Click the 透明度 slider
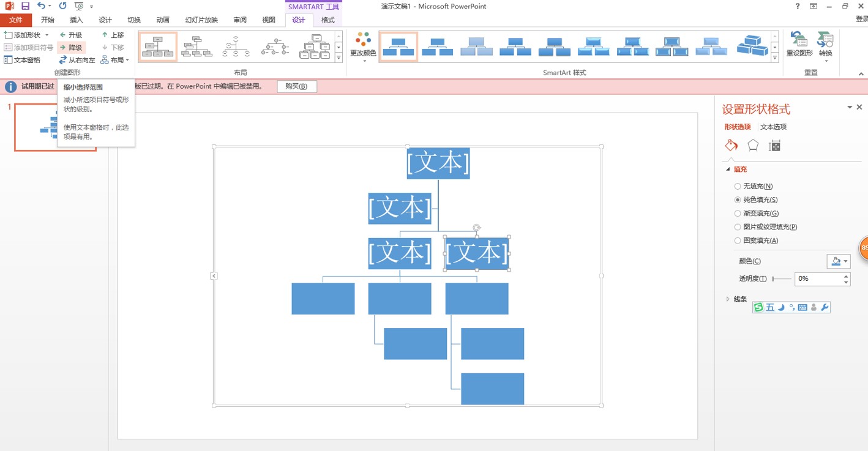The width and height of the screenshot is (868, 451). (781, 279)
